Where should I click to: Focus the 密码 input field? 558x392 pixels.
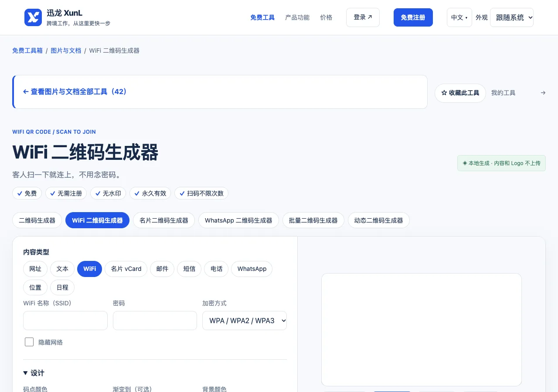(x=155, y=321)
